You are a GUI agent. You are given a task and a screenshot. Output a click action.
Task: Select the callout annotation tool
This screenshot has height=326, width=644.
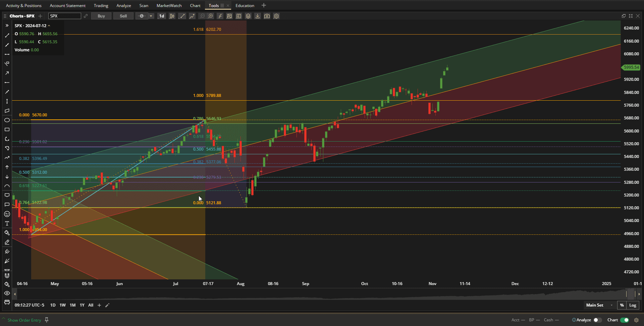pyautogui.click(x=7, y=195)
